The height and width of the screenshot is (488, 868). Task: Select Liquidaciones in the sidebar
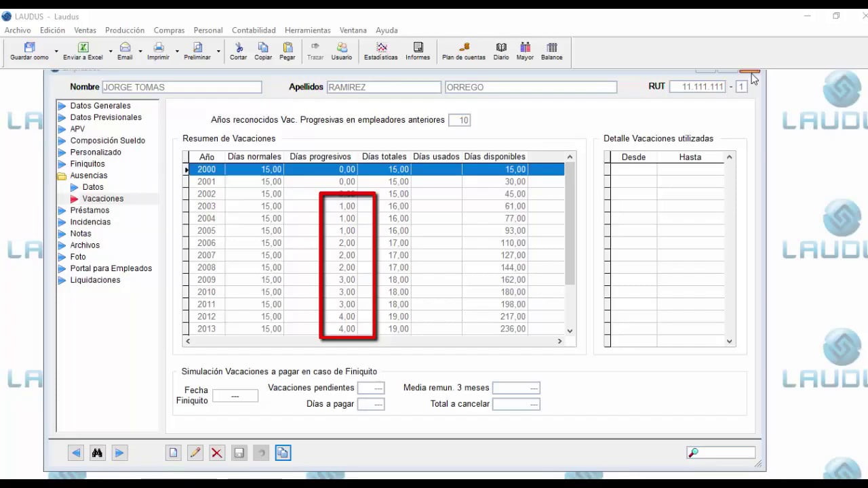95,280
